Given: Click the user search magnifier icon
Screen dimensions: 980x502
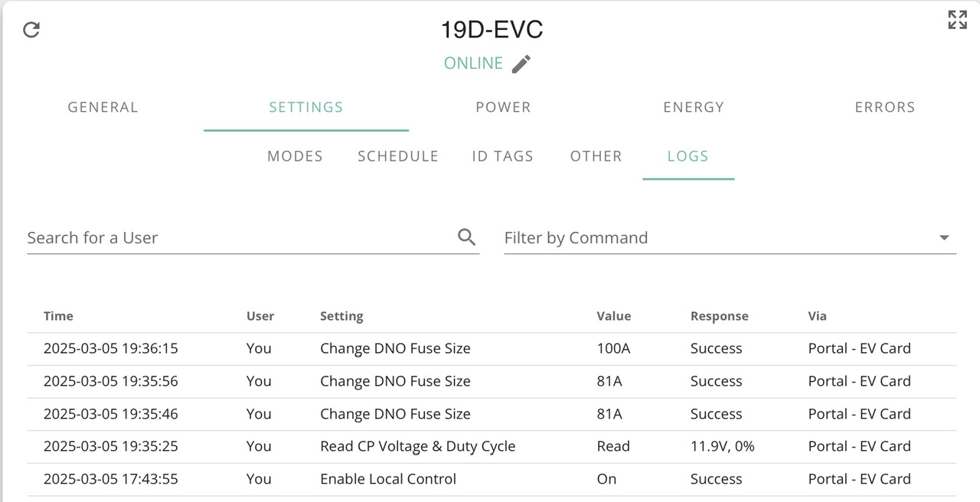Looking at the screenshot, I should (x=466, y=236).
